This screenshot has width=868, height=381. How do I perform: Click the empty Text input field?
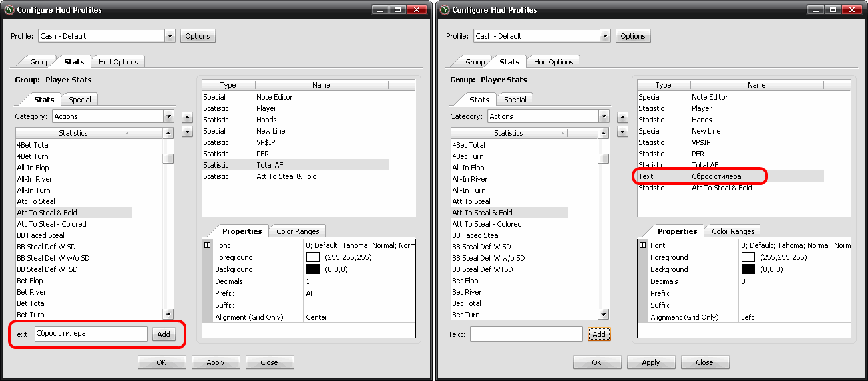(x=526, y=334)
